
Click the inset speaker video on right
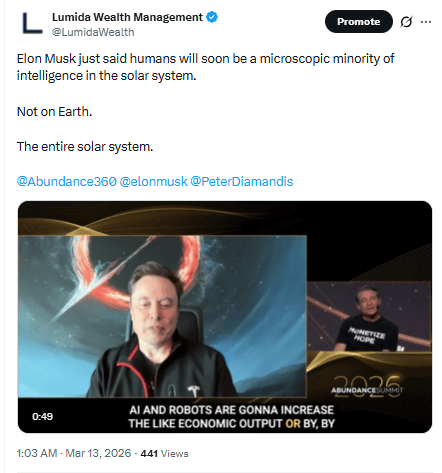369,316
